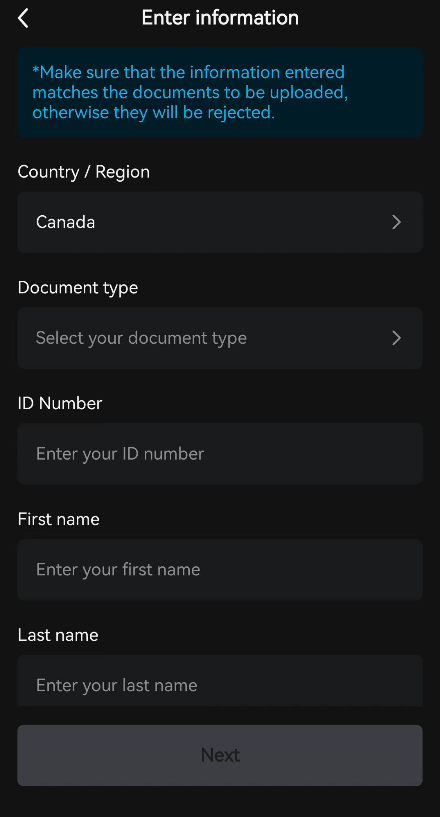
Task: Click the 'Document type' field label
Action: [x=78, y=288]
